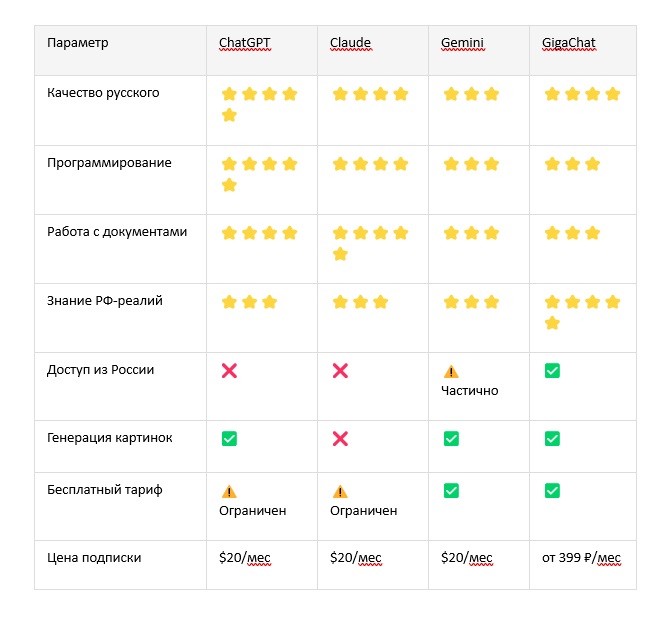Click the "Частично" text in Gemini column
Image resolution: width=668 pixels, height=622 pixels.
(x=469, y=391)
